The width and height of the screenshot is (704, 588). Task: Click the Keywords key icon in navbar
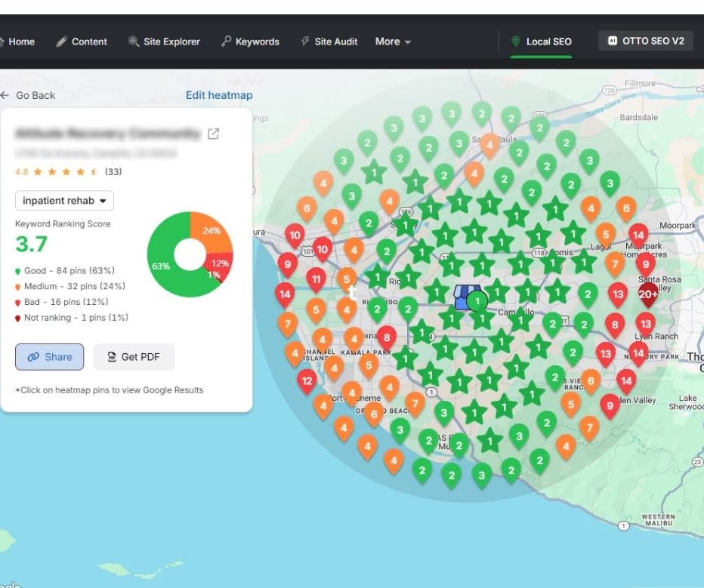[226, 42]
